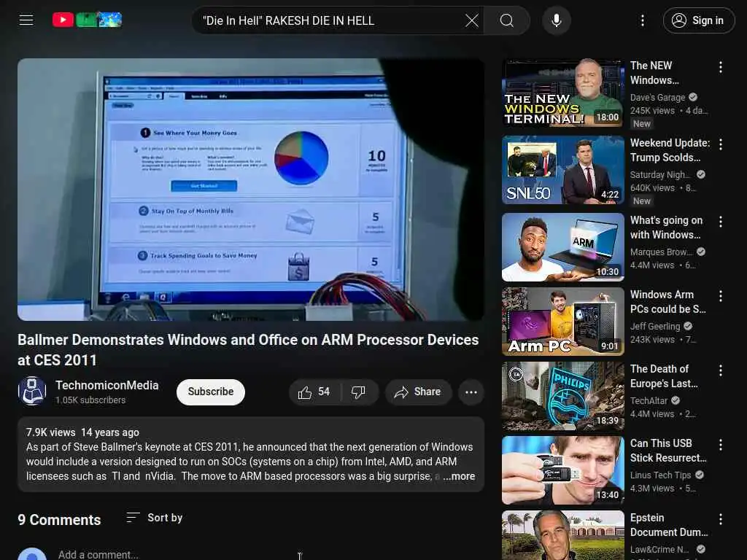
Task: Expand description with ...more
Action: [460, 476]
